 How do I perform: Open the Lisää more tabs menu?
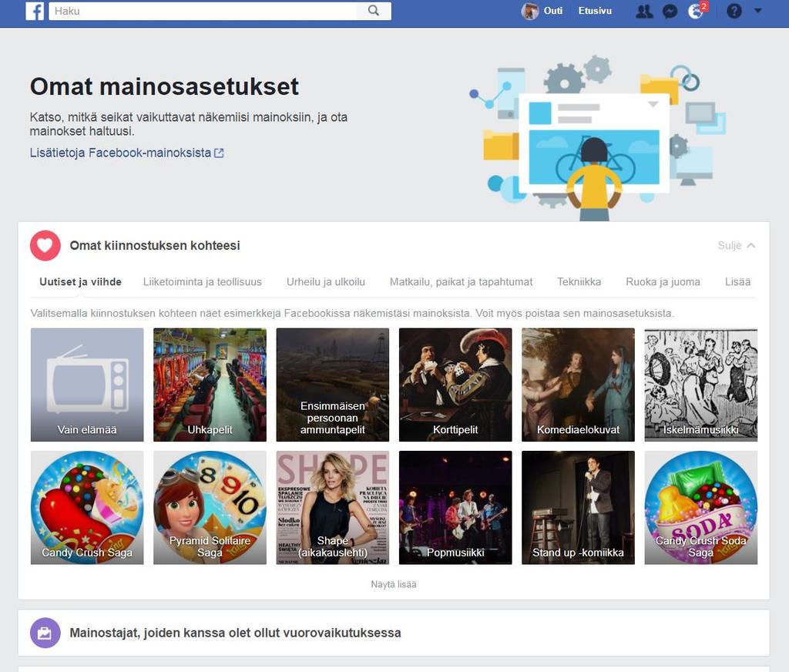pyautogui.click(x=737, y=282)
